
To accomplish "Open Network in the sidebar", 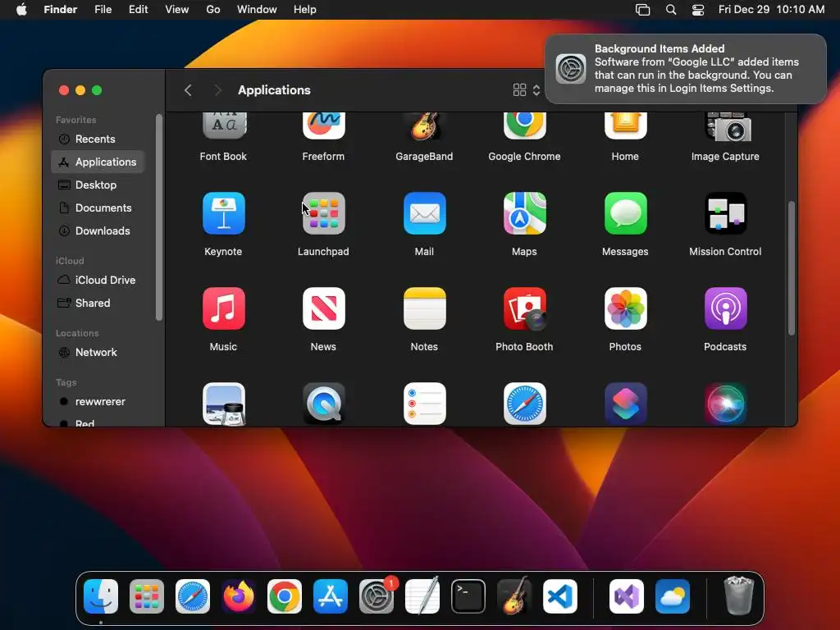I will (98, 353).
